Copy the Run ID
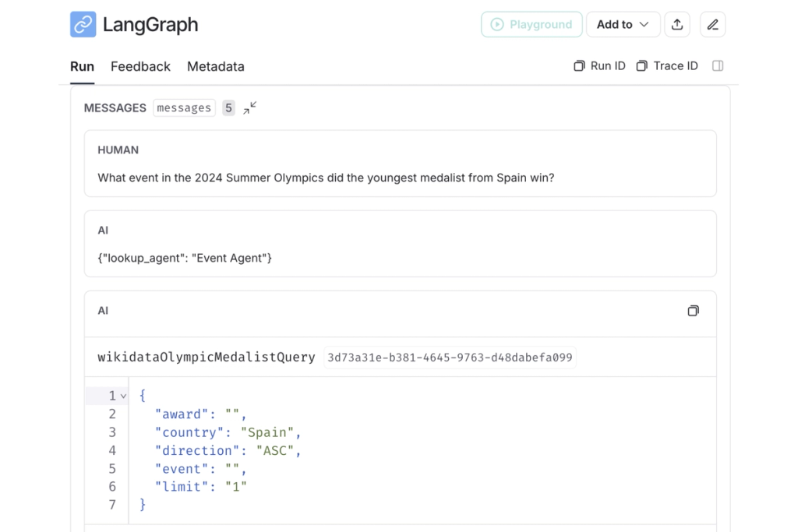798x532 pixels. 599,66
